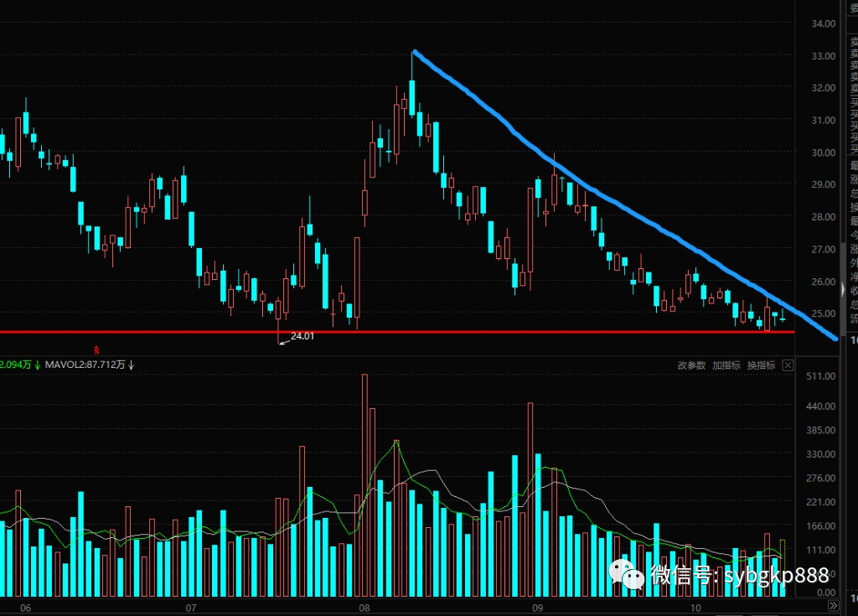
Task: Click the 34.00 price axis label
Action: coord(823,23)
